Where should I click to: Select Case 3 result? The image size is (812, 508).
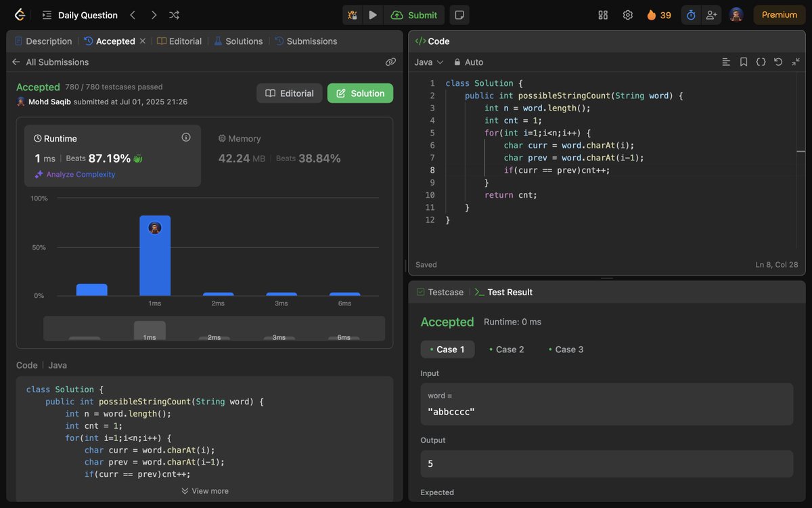566,350
